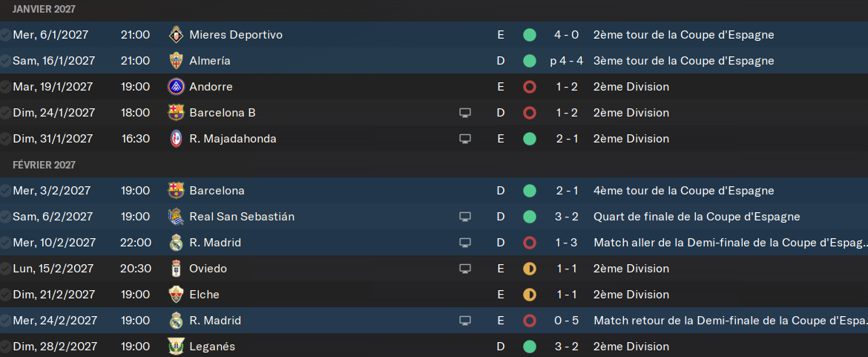This screenshot has width=868, height=357.
Task: Open the Barcelona 2 - 1 result
Action: (567, 191)
